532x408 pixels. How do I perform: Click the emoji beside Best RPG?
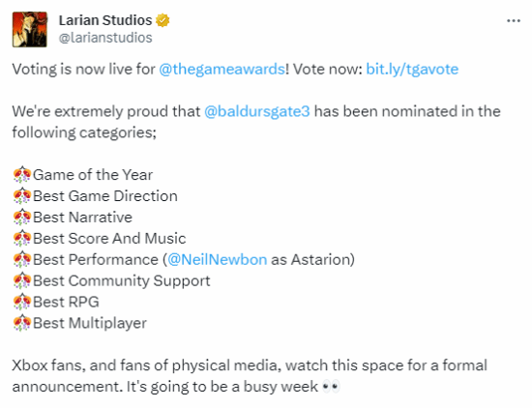pos(22,302)
